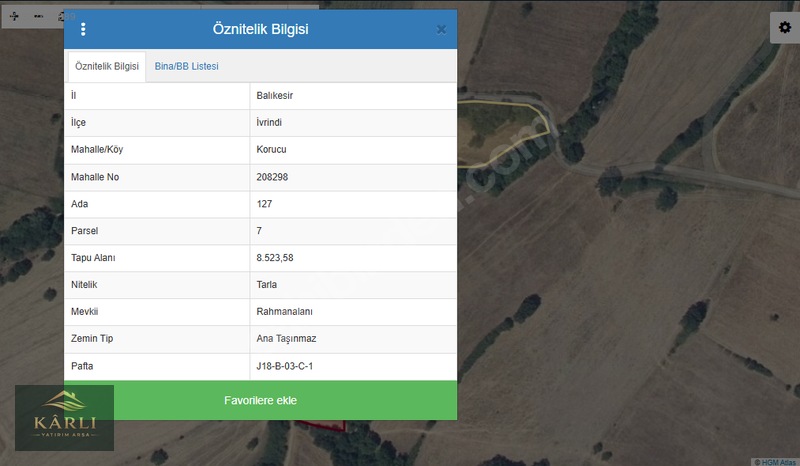Click the Zemin Tip row label
This screenshot has width=800, height=466.
tap(92, 338)
